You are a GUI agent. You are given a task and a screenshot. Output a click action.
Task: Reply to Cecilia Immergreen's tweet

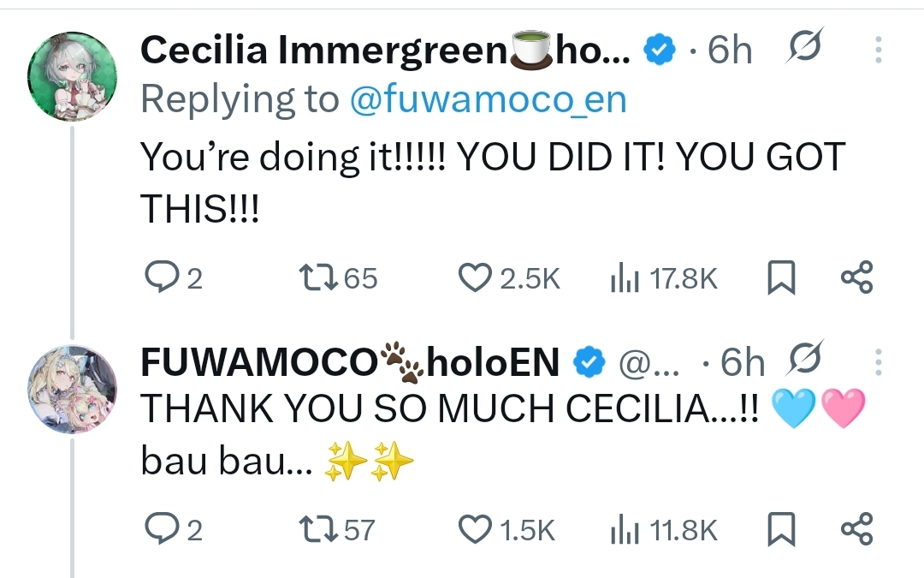(160, 278)
